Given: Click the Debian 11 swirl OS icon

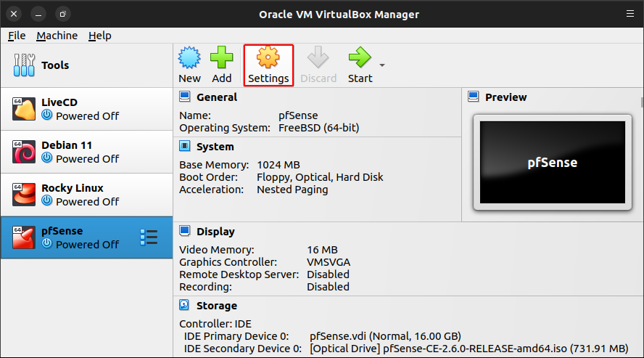Looking at the screenshot, I should click(24, 152).
